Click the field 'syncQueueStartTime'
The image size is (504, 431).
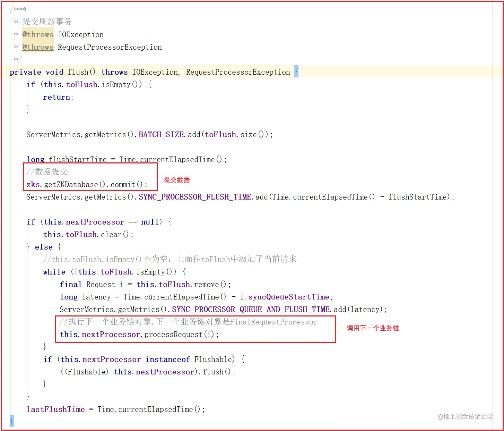click(x=289, y=297)
